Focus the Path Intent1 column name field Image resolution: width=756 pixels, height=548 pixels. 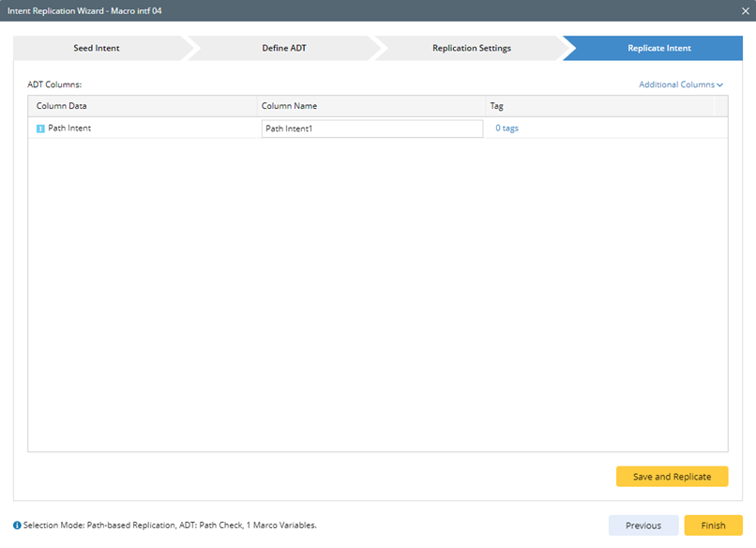371,129
